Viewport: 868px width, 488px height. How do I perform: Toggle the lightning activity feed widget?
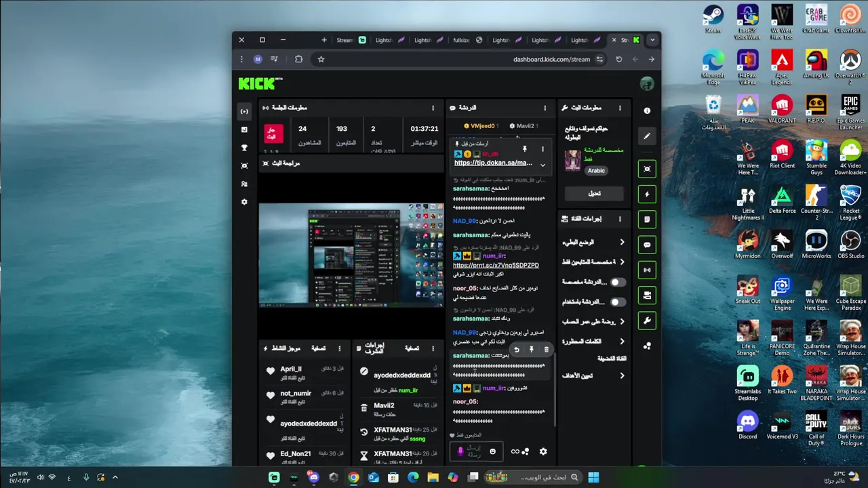pyautogui.click(x=647, y=194)
